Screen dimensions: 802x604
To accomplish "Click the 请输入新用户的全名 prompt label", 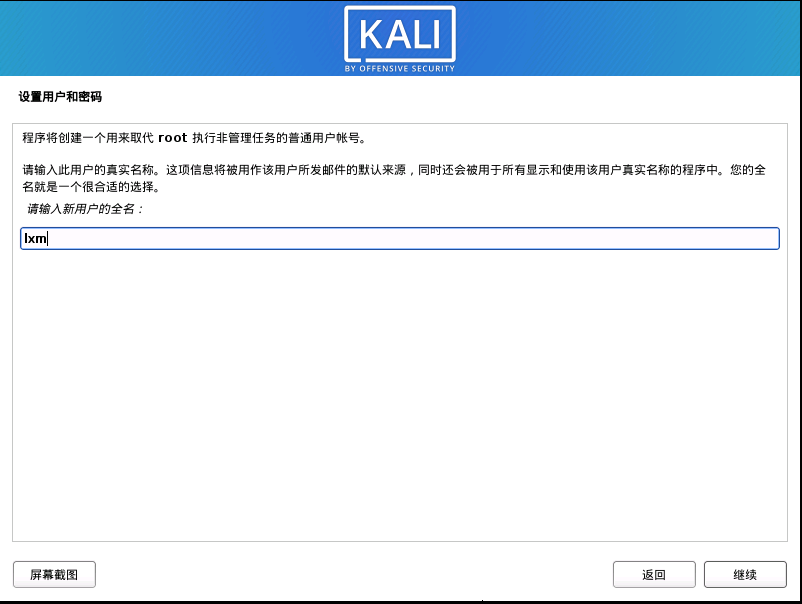I will point(84,209).
